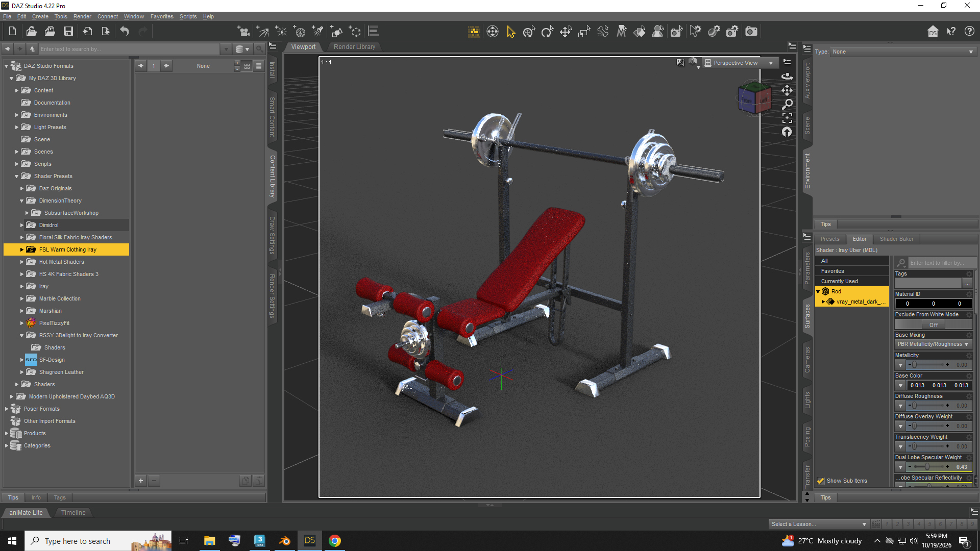Click the Render camera icon in the toolbar

(751, 32)
